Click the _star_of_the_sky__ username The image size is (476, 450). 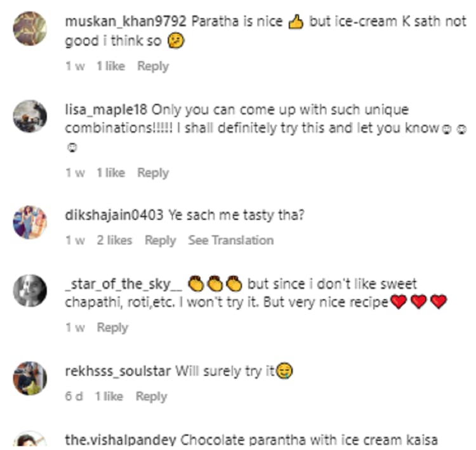(123, 284)
